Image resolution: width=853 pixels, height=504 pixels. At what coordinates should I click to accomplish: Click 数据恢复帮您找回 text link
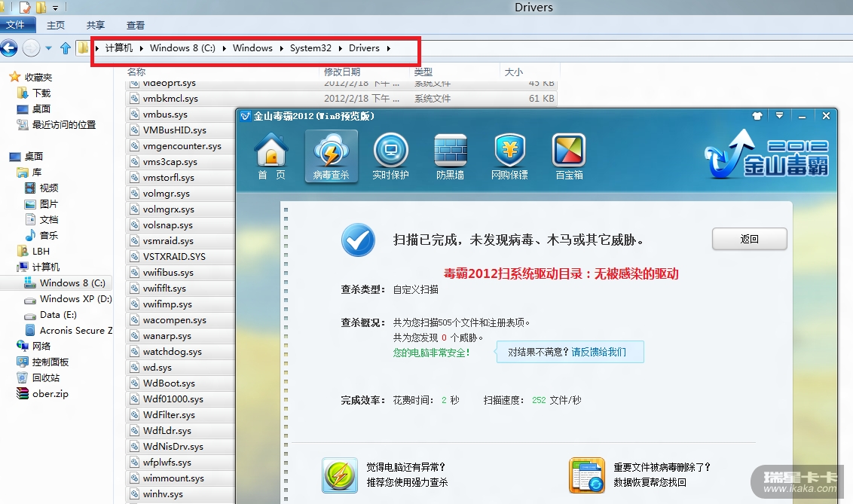(650, 482)
